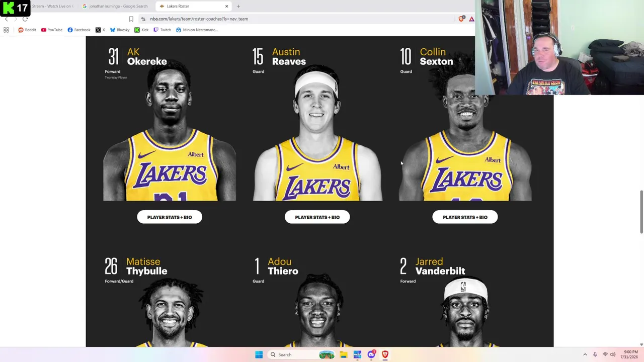The image size is (644, 362).
Task: Click the AK Okereke player name
Action: point(147,57)
